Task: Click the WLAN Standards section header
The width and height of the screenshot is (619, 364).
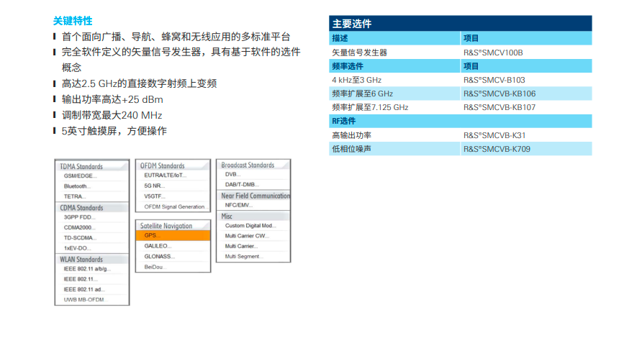Action: pos(81,259)
